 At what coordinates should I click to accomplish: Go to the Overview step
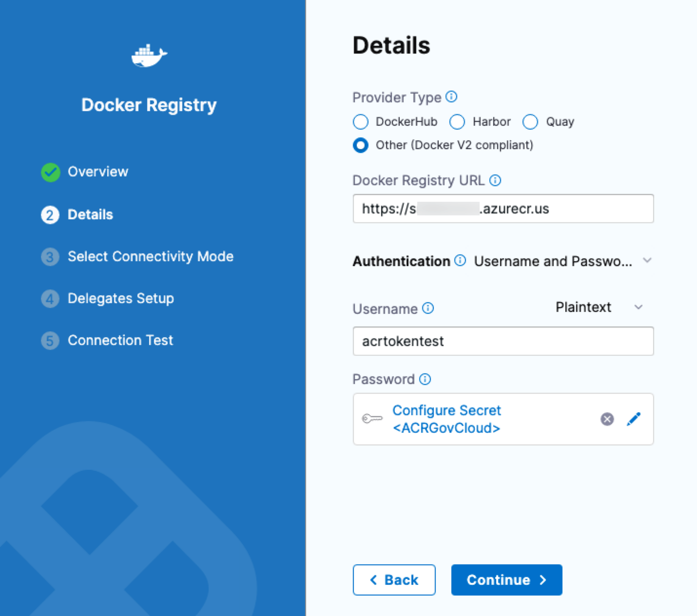[97, 172]
